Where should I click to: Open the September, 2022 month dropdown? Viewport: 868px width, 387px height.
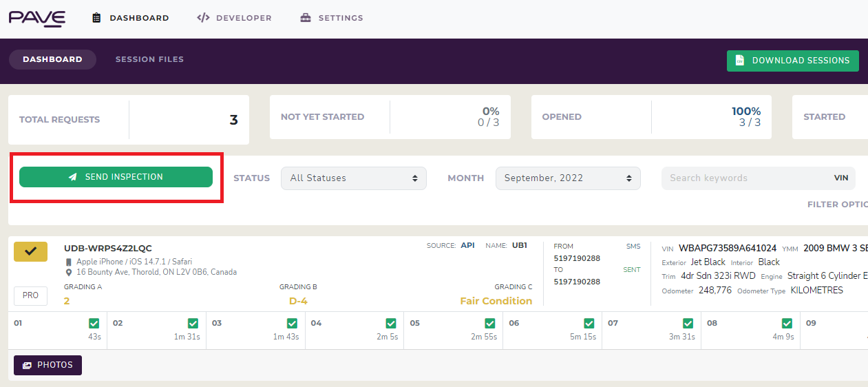(567, 178)
